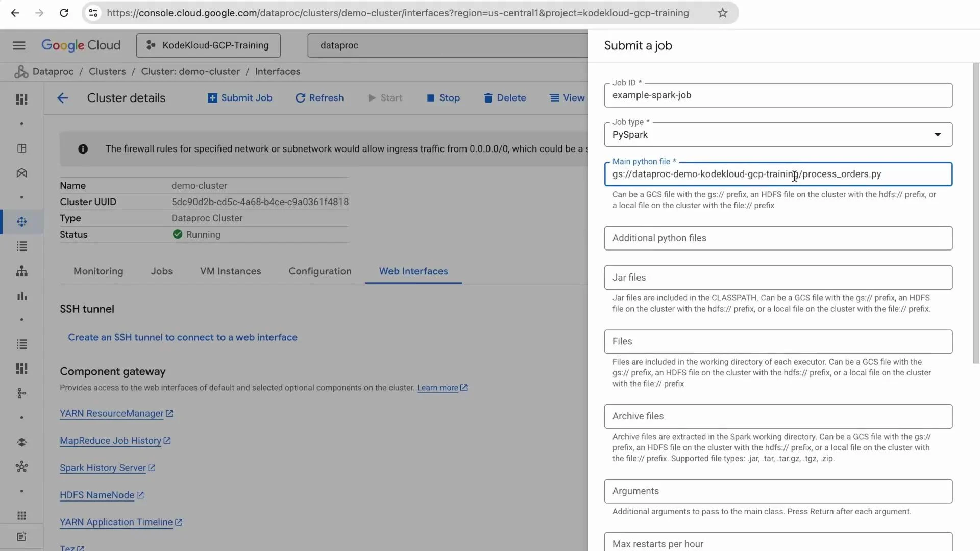
Task: Click the Clusters breadcrumb link
Action: click(x=107, y=71)
